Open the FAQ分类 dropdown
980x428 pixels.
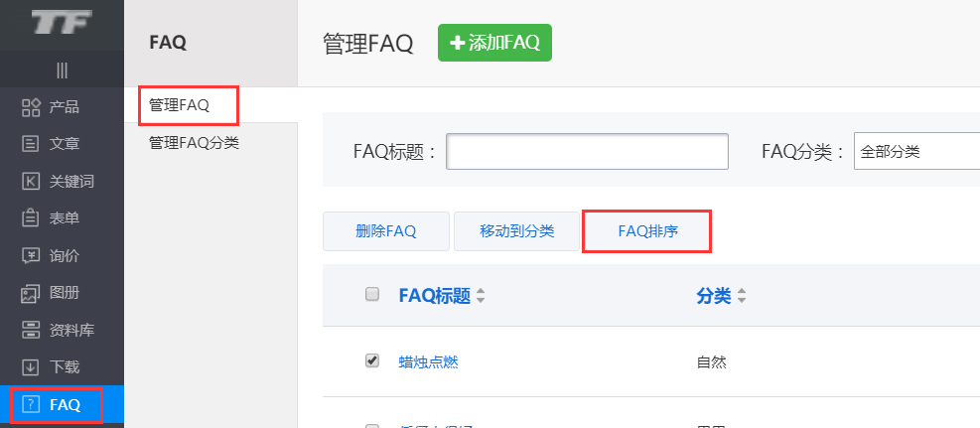coord(915,152)
